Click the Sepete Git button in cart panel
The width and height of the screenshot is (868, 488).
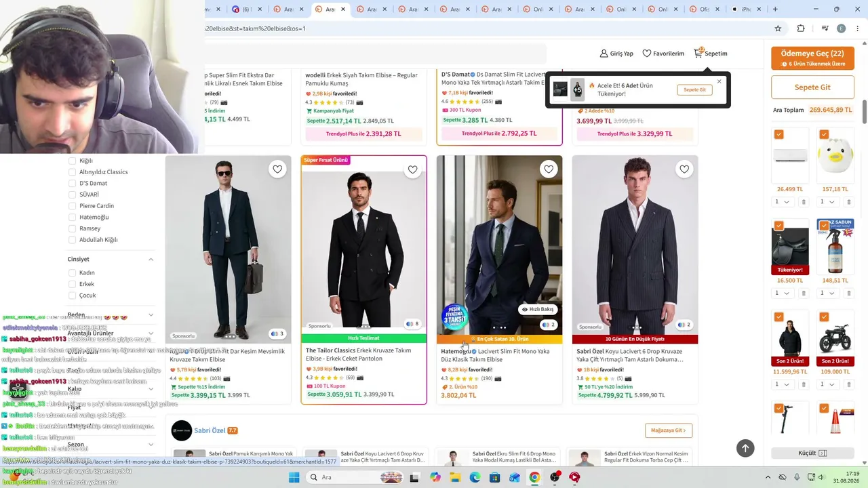[812, 87]
